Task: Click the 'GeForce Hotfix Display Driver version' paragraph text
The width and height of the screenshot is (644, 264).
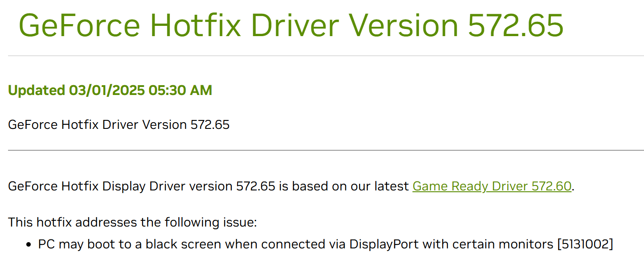Action: point(120,186)
